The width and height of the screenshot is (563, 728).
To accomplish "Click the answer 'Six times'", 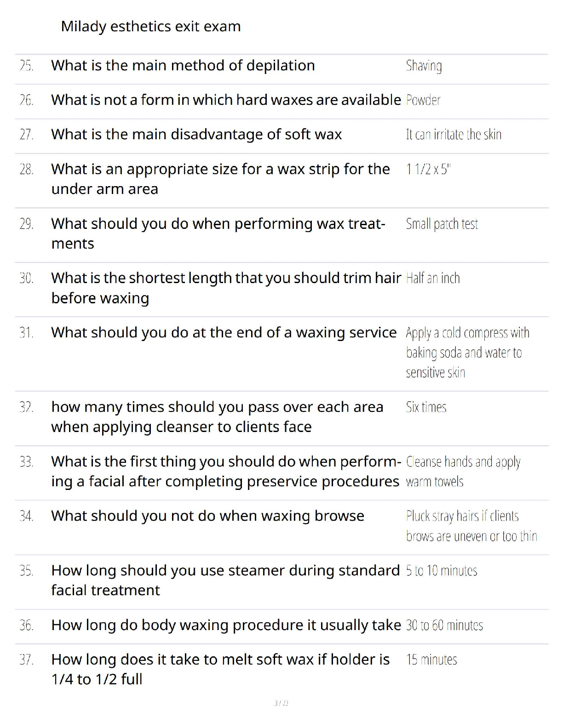I will point(426,407).
